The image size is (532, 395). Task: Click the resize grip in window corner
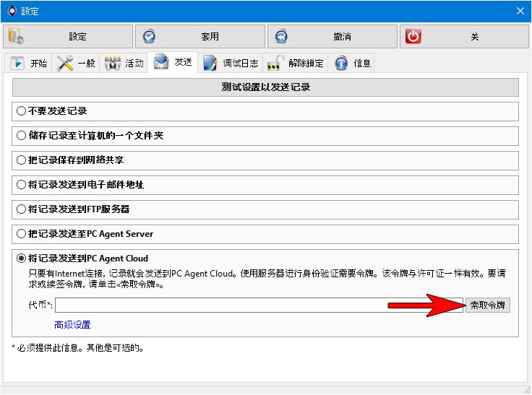526,390
